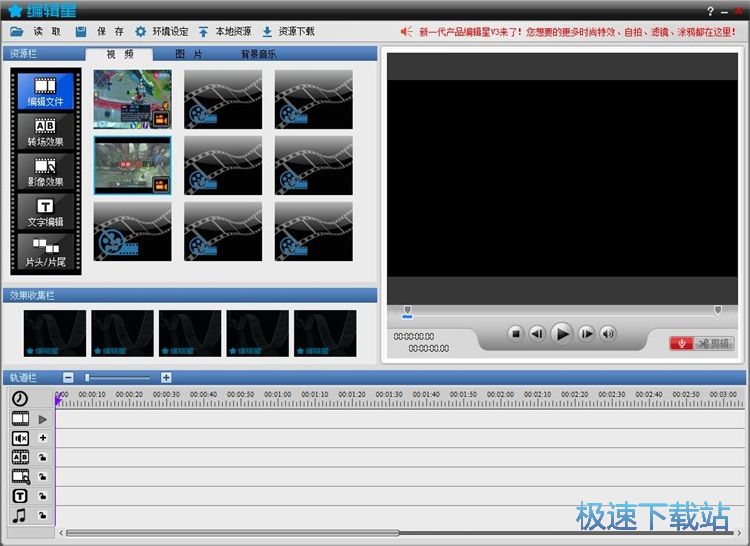Click the timeline zoom-in plus icon

tap(166, 377)
